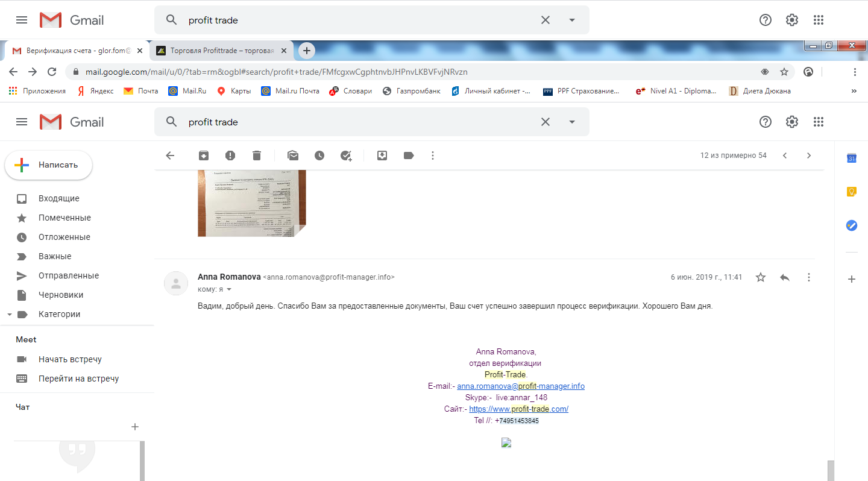Mark the email as unread
This screenshot has width=868, height=481.
point(293,156)
